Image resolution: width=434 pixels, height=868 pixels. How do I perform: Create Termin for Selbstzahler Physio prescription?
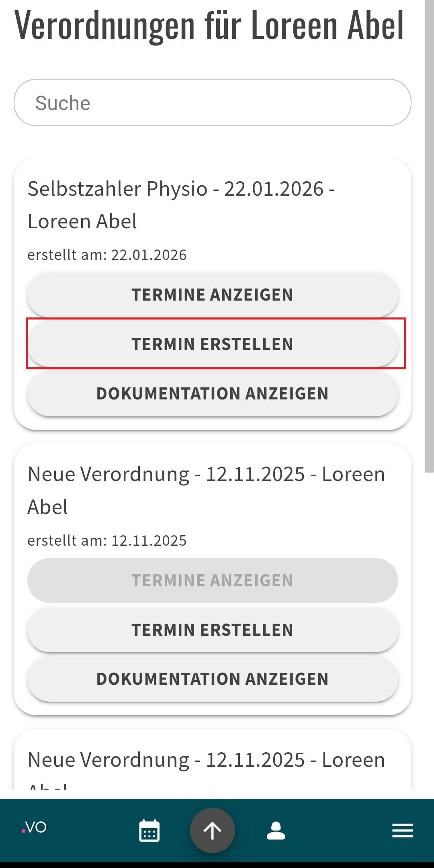pos(212,344)
